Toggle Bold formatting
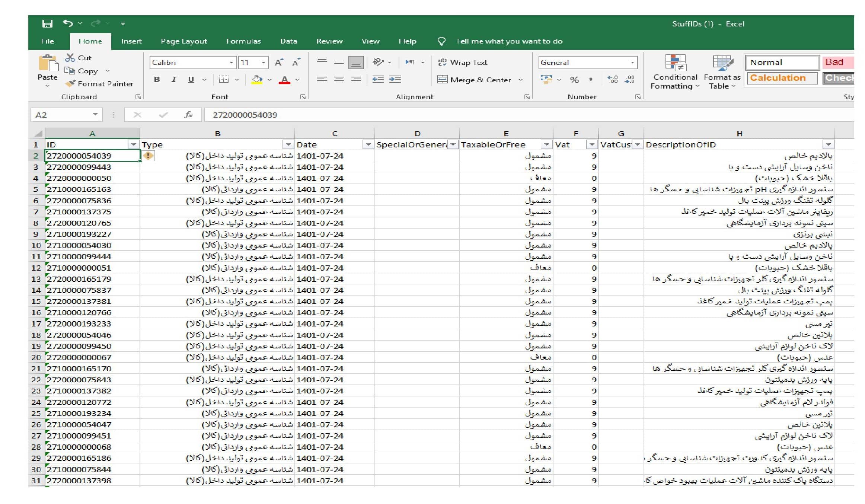The image size is (865, 504). coord(157,79)
